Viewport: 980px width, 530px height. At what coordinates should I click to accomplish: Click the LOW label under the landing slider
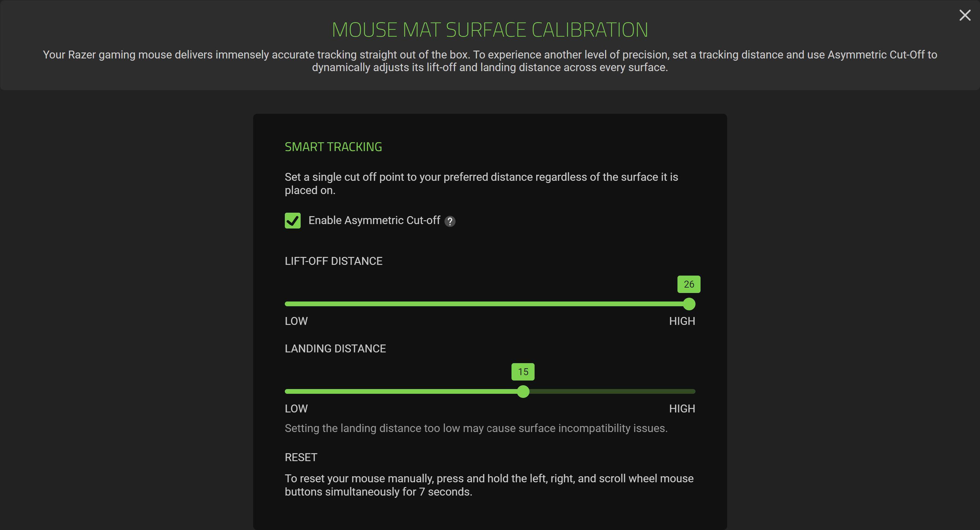click(x=296, y=409)
